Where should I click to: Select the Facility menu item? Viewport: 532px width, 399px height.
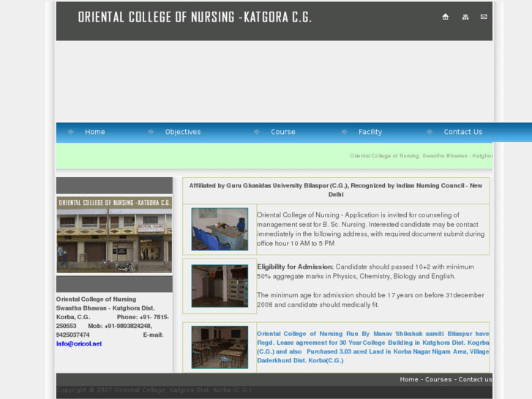(x=370, y=132)
